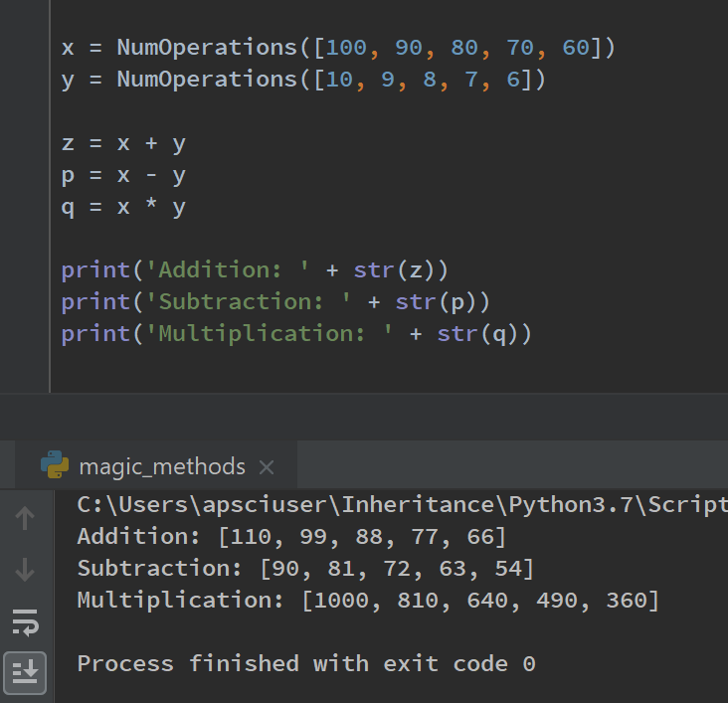This screenshot has height=703, width=728.
Task: Toggle soft-wrap in the run console
Action: 26,621
